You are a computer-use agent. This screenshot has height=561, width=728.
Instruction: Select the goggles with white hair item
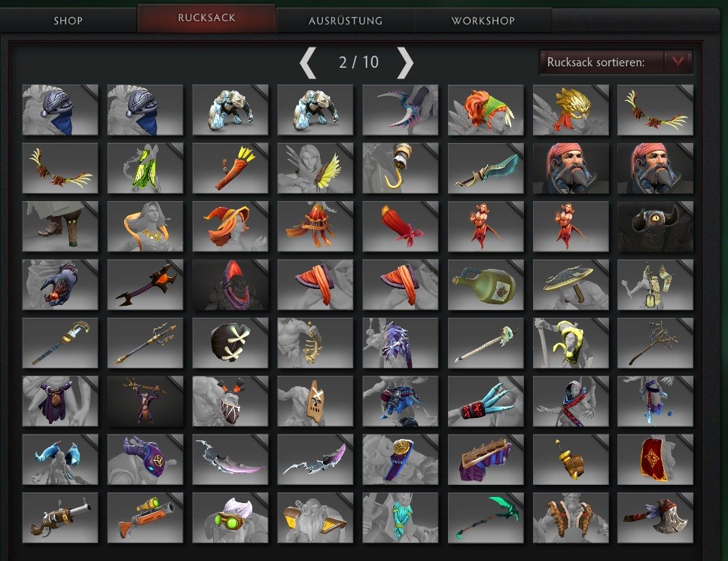point(230,518)
